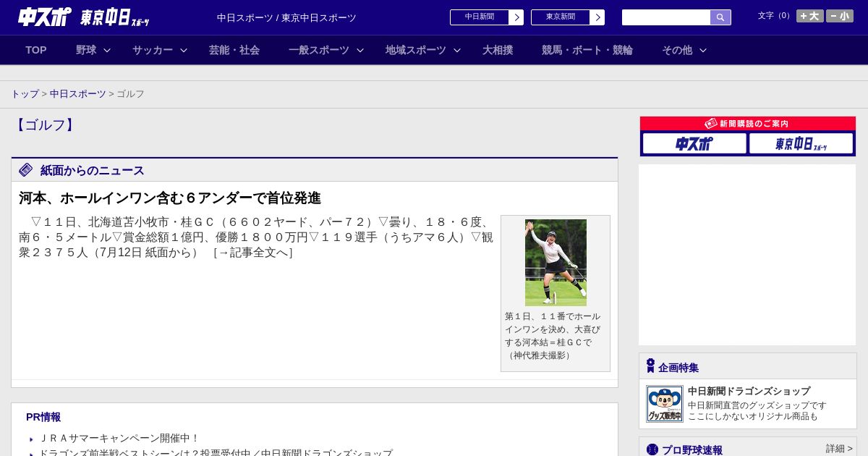Click the Dragons shop mascot thumbnail
868x456 pixels.
coord(665,404)
